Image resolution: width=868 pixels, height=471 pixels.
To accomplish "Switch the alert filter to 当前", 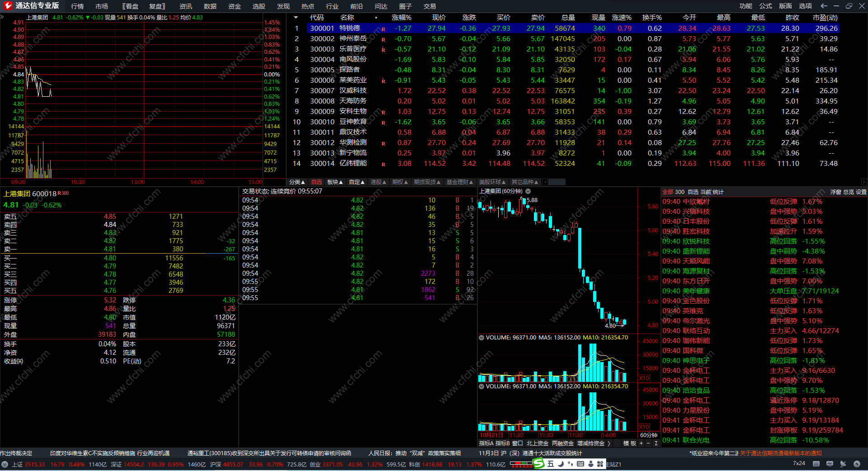I will click(705, 192).
